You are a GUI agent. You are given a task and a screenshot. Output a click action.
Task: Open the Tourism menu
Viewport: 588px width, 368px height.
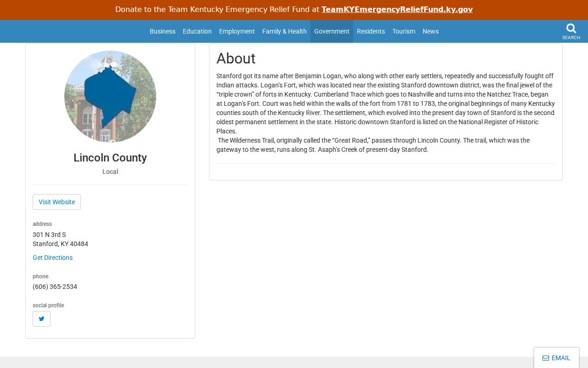pos(404,31)
